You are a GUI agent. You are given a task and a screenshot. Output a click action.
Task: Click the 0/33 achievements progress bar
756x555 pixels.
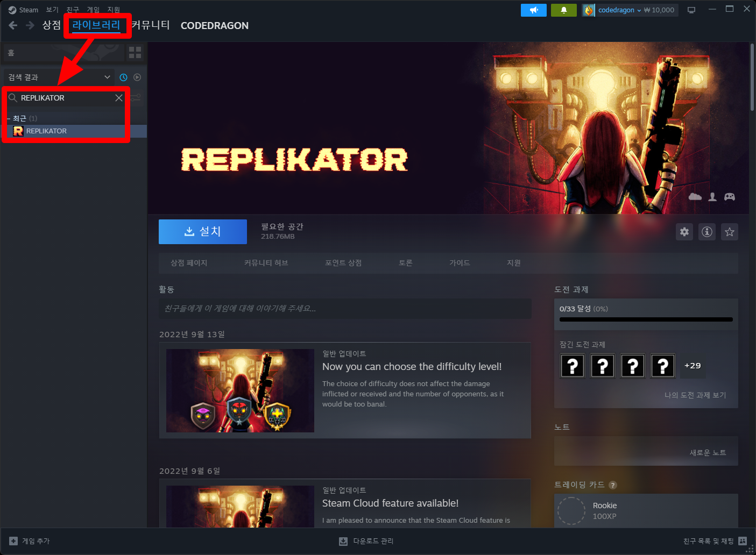coord(646,319)
